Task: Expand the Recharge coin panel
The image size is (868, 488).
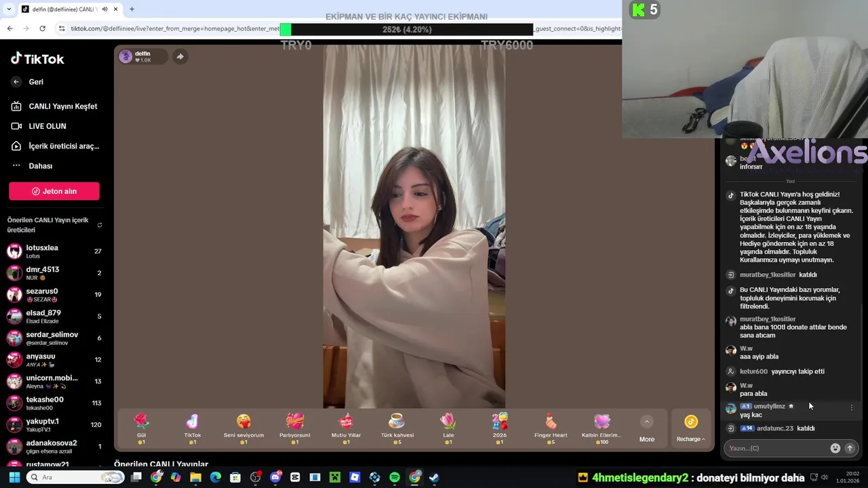Action: point(690,429)
